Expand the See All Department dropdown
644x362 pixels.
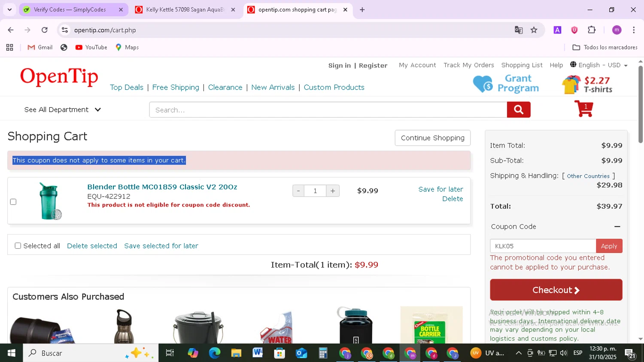point(63,110)
